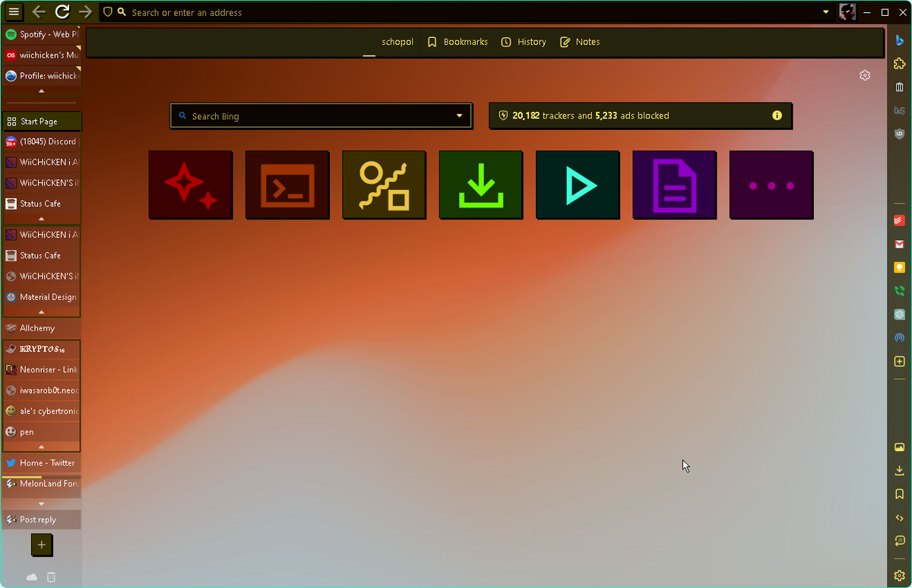Screen dimensions: 912x588
Task: Click the tracker blocker shield in address bar
Action: click(x=107, y=12)
